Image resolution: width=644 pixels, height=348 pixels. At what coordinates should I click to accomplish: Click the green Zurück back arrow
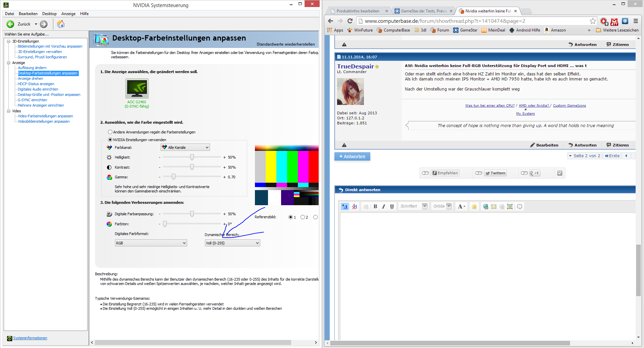click(x=10, y=24)
